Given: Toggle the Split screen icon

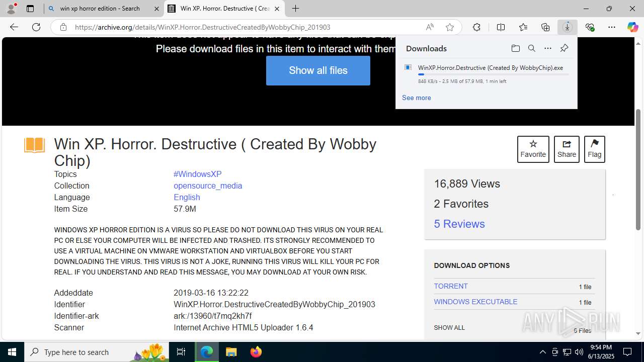Looking at the screenshot, I should [x=501, y=27].
